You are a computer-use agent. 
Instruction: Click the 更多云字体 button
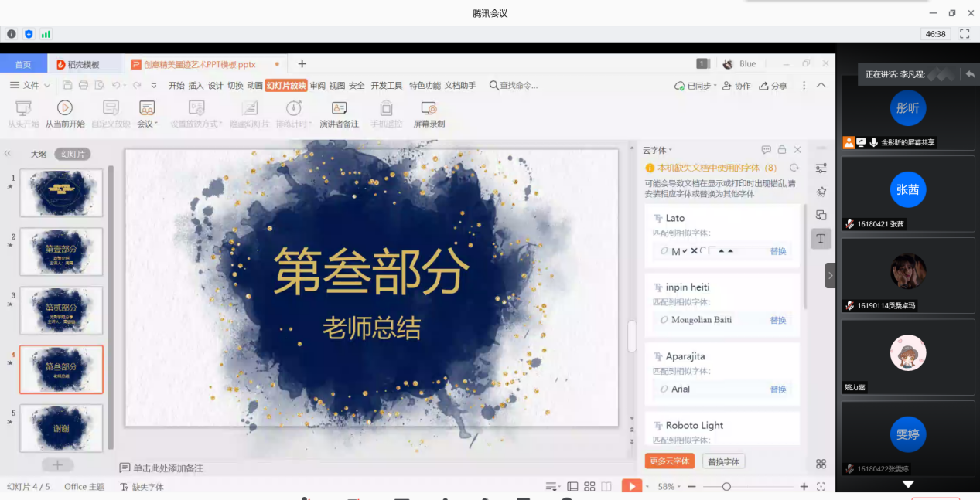(x=669, y=461)
